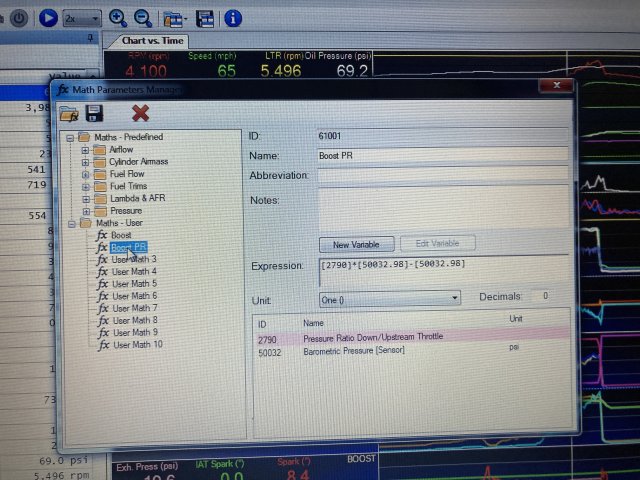Click the Zoom In magnifier icon
The width and height of the screenshot is (640, 480).
click(x=118, y=18)
